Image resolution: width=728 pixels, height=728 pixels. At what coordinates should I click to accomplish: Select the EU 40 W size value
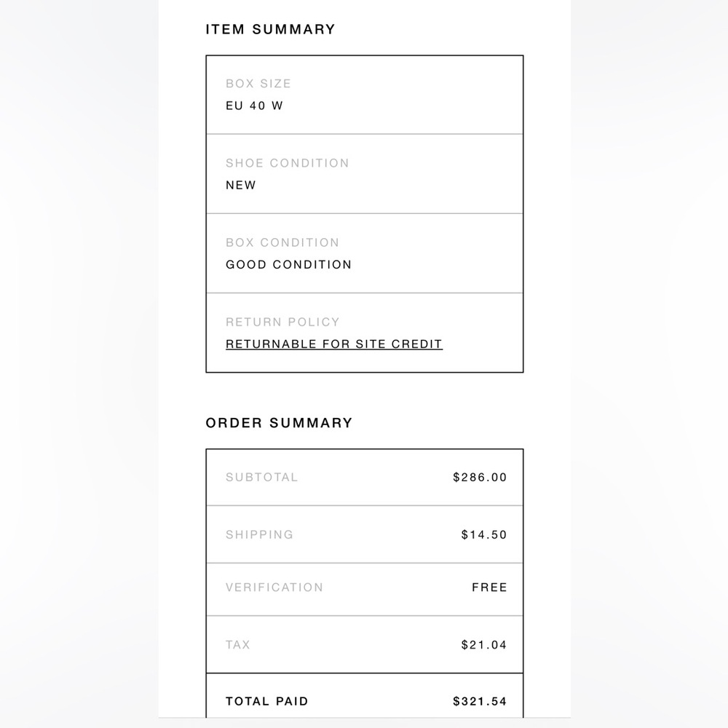click(254, 106)
